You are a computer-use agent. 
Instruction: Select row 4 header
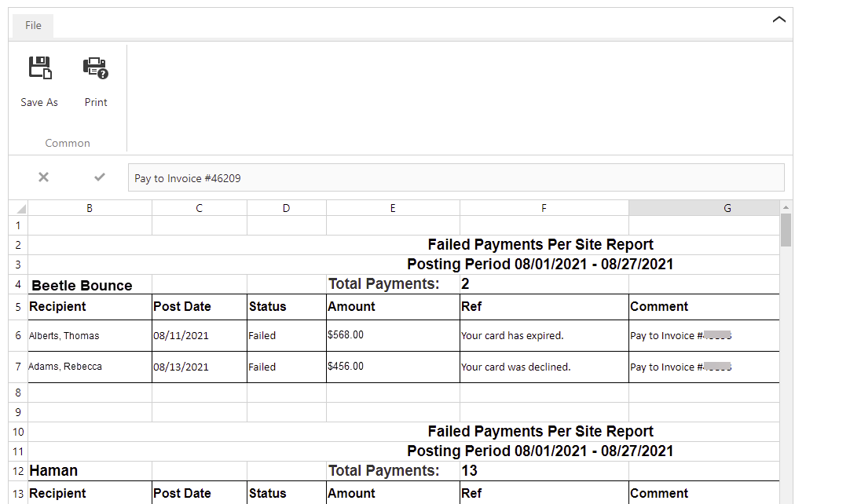pyautogui.click(x=18, y=284)
